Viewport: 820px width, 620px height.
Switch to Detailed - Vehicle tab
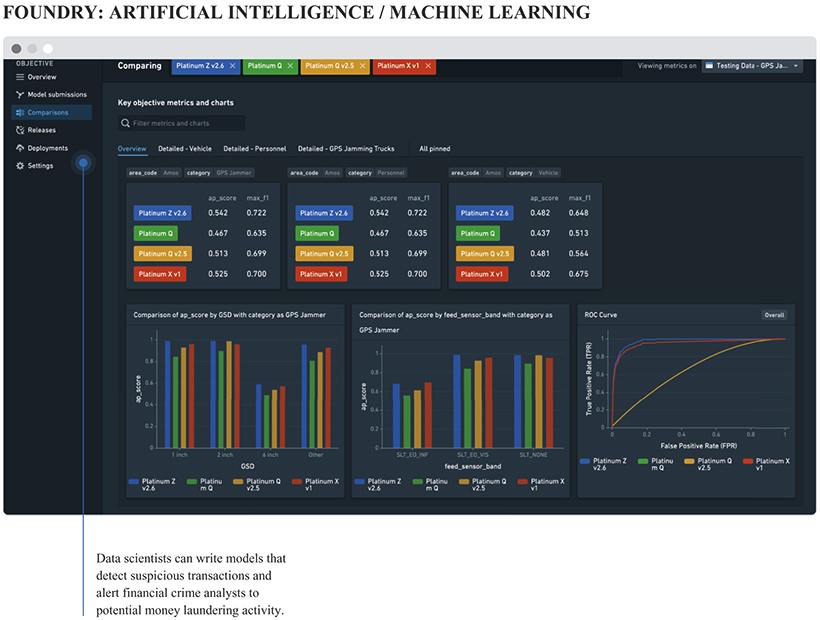pos(185,149)
